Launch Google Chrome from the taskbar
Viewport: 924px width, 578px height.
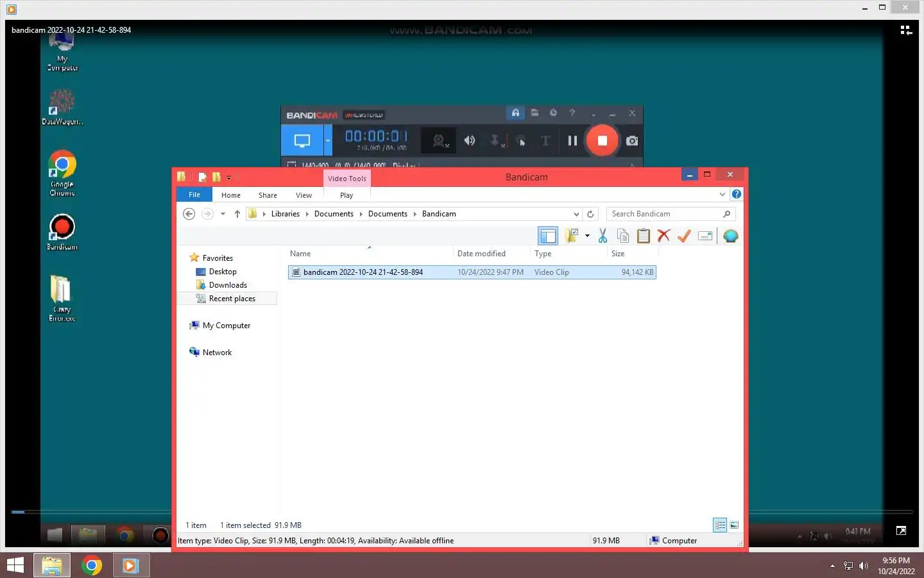point(92,565)
